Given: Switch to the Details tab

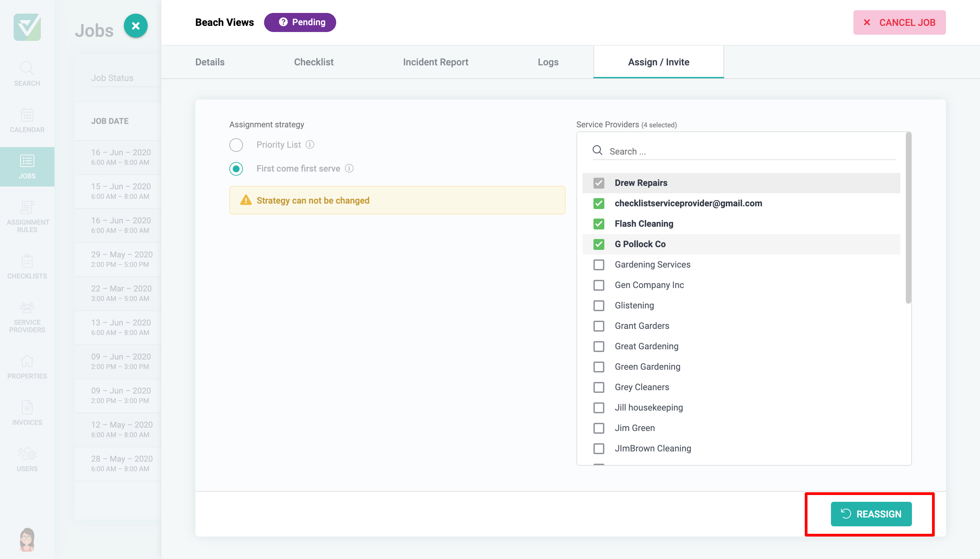Looking at the screenshot, I should (210, 62).
